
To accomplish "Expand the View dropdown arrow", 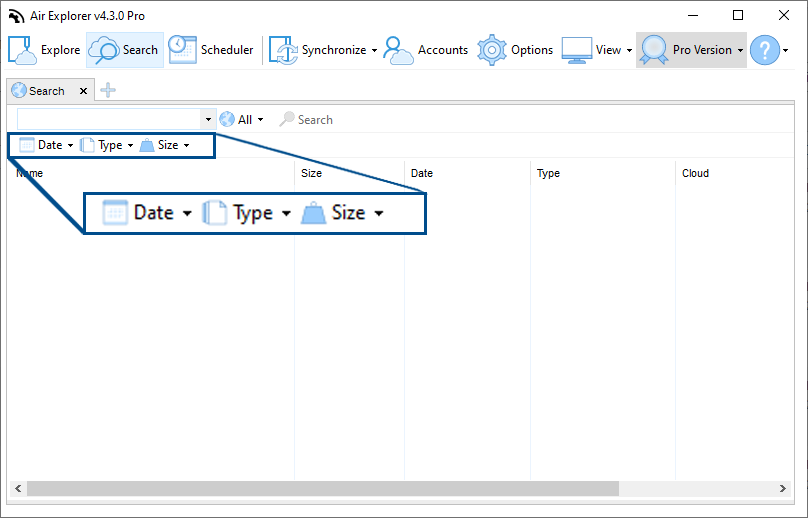I will click(x=629, y=51).
